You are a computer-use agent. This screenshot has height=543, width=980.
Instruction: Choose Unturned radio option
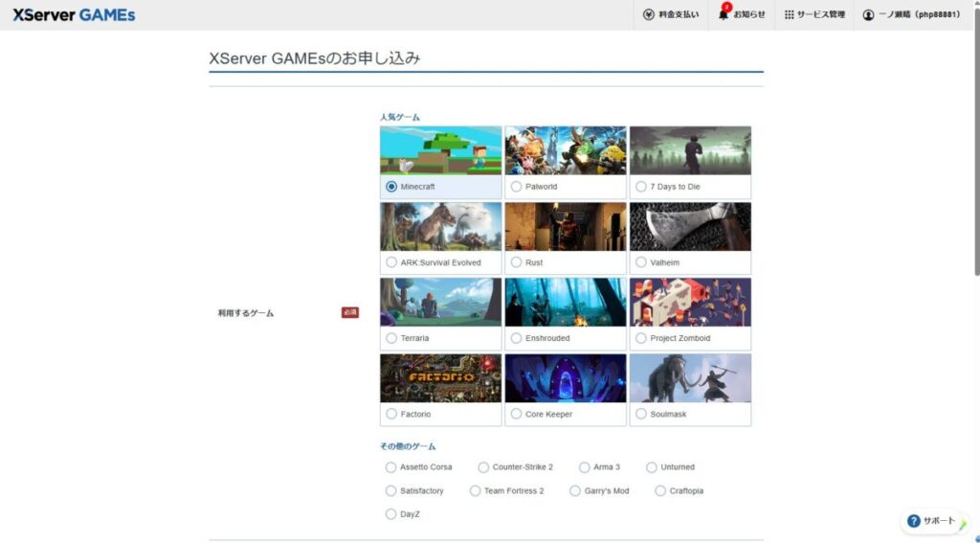[651, 467]
